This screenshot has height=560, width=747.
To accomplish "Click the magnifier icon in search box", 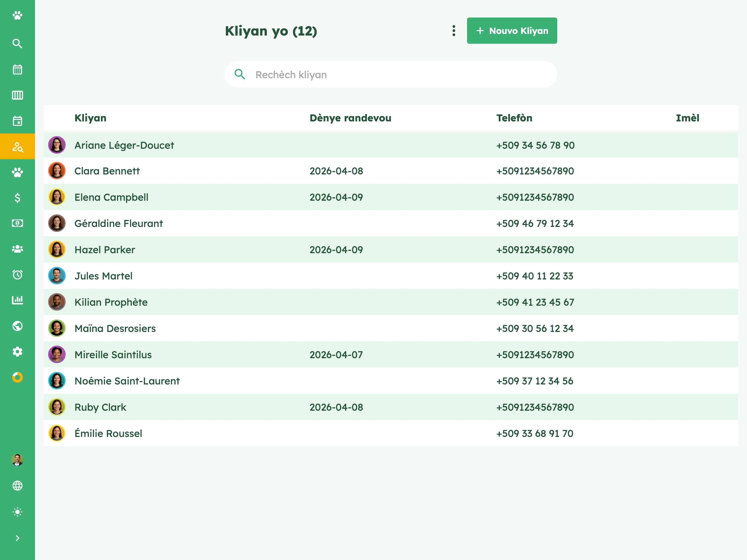I will pos(240,74).
